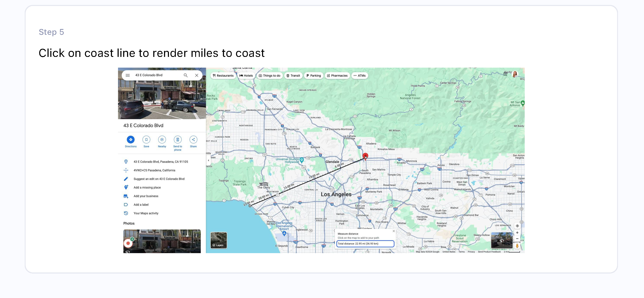Clear the search with the X icon
Image resolution: width=644 pixels, height=298 pixels.
click(x=197, y=75)
